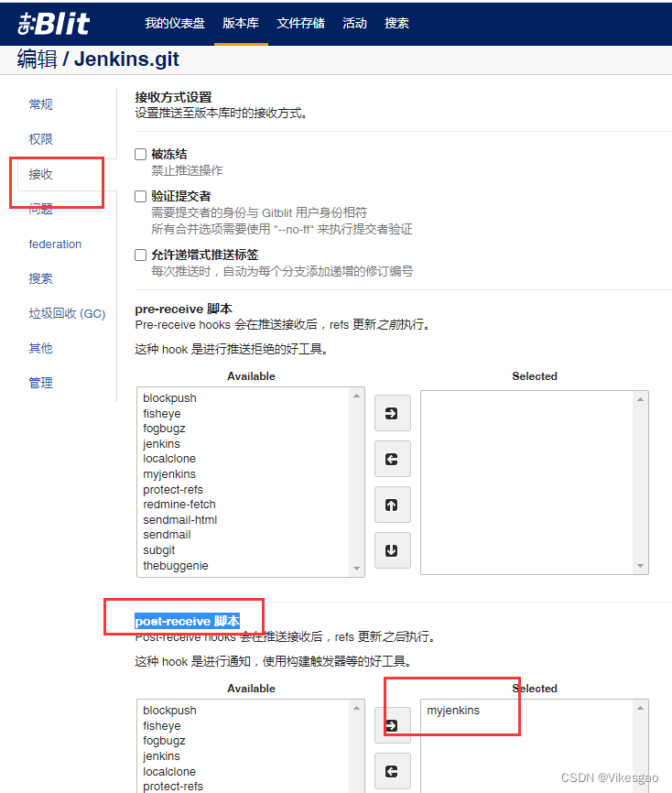This screenshot has height=793, width=672.
Task: Click the pre-receive move-down arrow button
Action: click(x=393, y=550)
